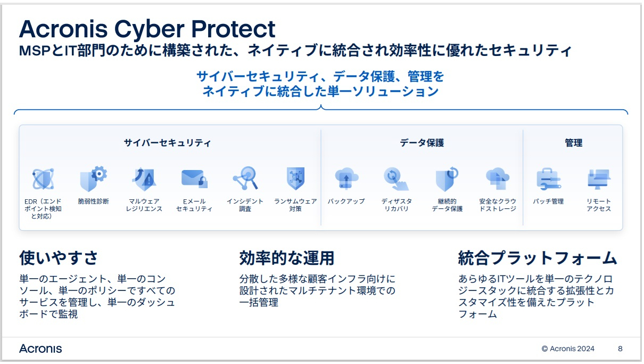Click the 統合プラットフォーム heading
The image size is (644, 364).
(537, 258)
